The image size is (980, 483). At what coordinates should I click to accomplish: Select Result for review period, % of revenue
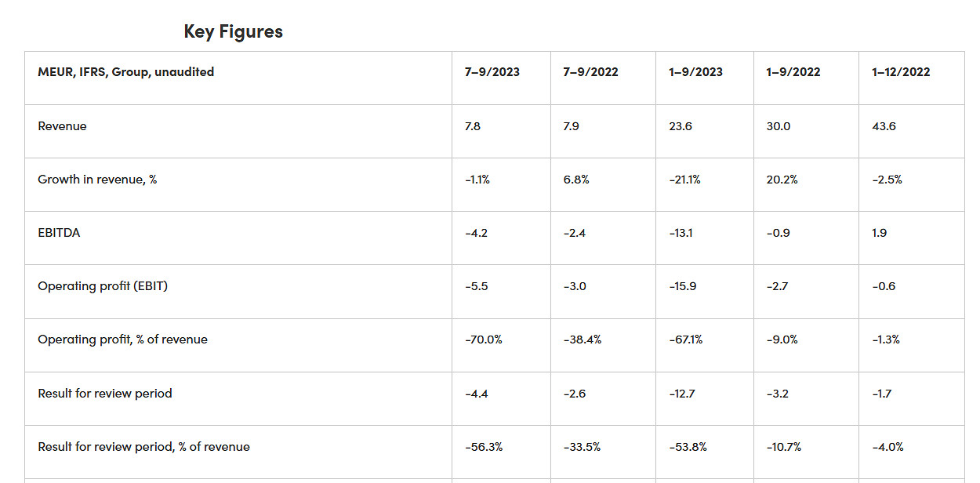pyautogui.click(x=143, y=447)
